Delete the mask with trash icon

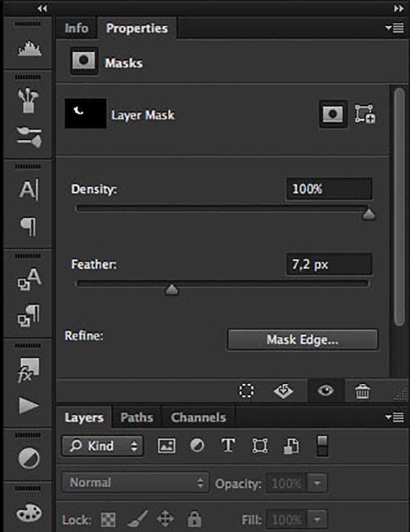coord(362,391)
